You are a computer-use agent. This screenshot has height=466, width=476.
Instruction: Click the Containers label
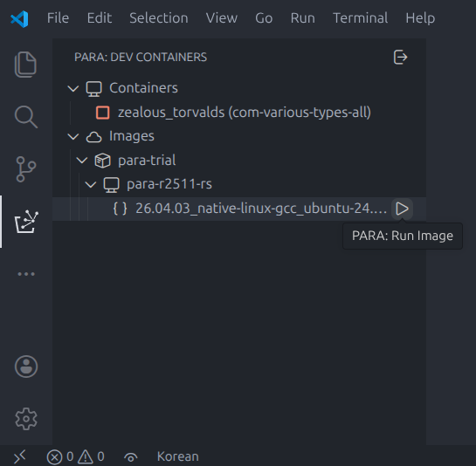(x=143, y=88)
